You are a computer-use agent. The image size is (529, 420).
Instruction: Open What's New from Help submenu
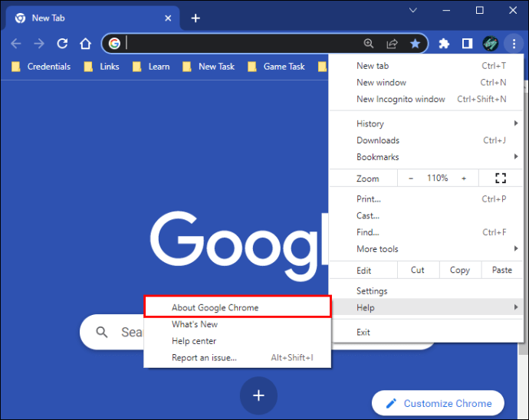point(238,324)
